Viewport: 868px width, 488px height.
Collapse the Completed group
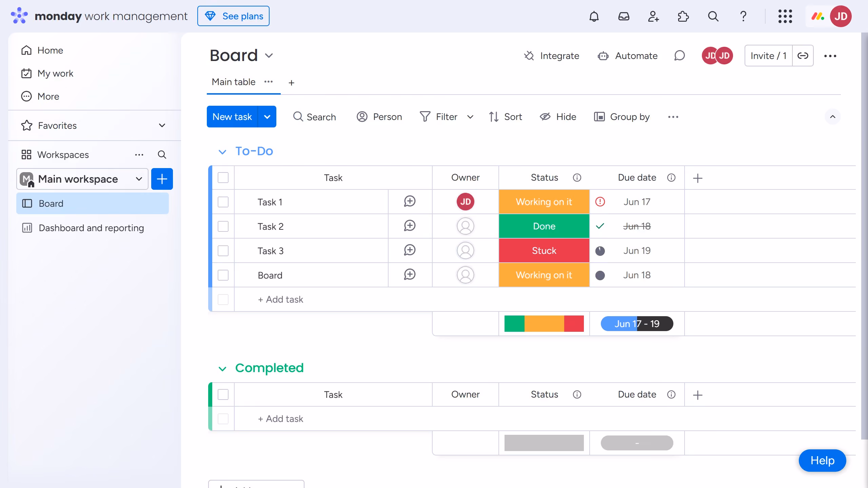[222, 368]
